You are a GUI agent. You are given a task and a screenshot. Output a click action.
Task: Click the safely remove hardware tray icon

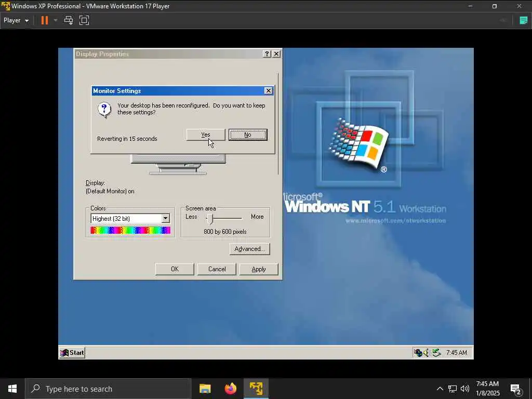coord(436,353)
